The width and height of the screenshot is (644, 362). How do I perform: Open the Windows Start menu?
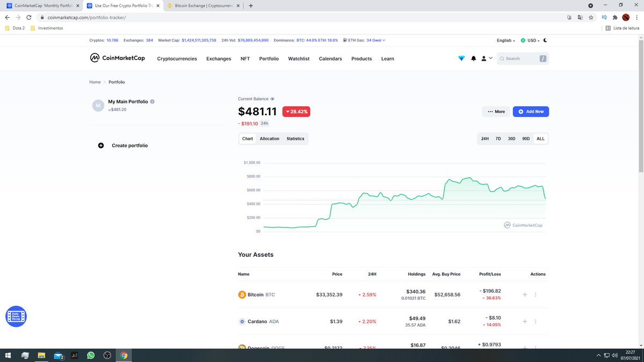coord(8,355)
